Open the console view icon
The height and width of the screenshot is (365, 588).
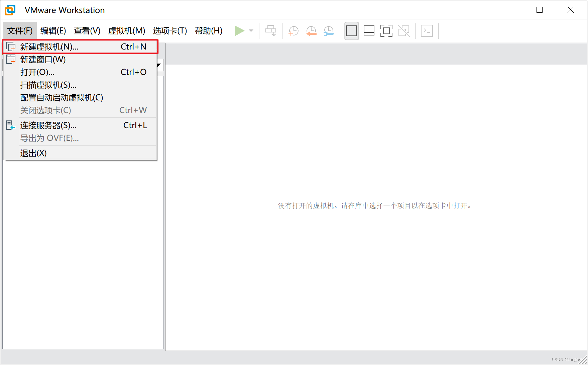point(427,31)
